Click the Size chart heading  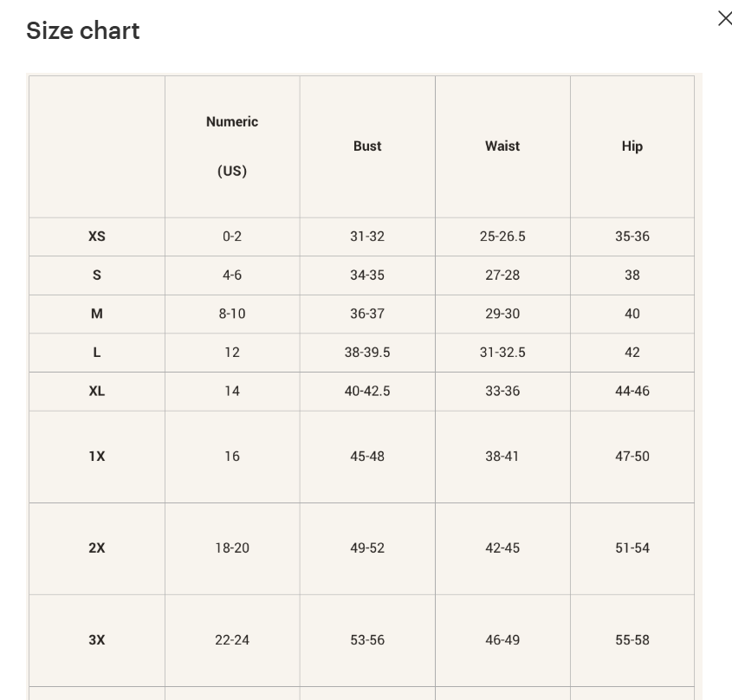(x=83, y=31)
